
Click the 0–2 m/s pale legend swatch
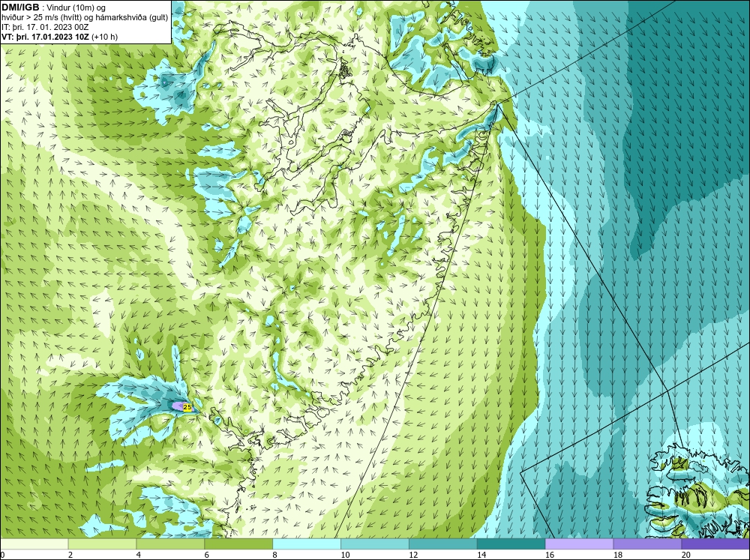(34, 544)
